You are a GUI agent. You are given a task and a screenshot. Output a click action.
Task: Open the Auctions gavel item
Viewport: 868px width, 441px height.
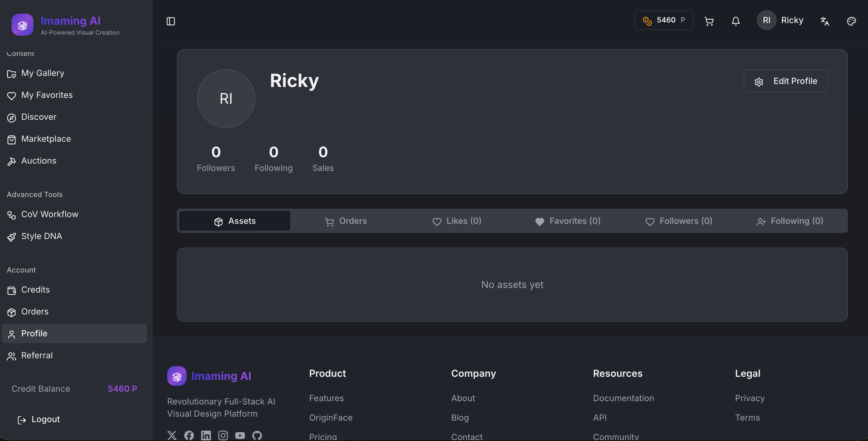38,161
